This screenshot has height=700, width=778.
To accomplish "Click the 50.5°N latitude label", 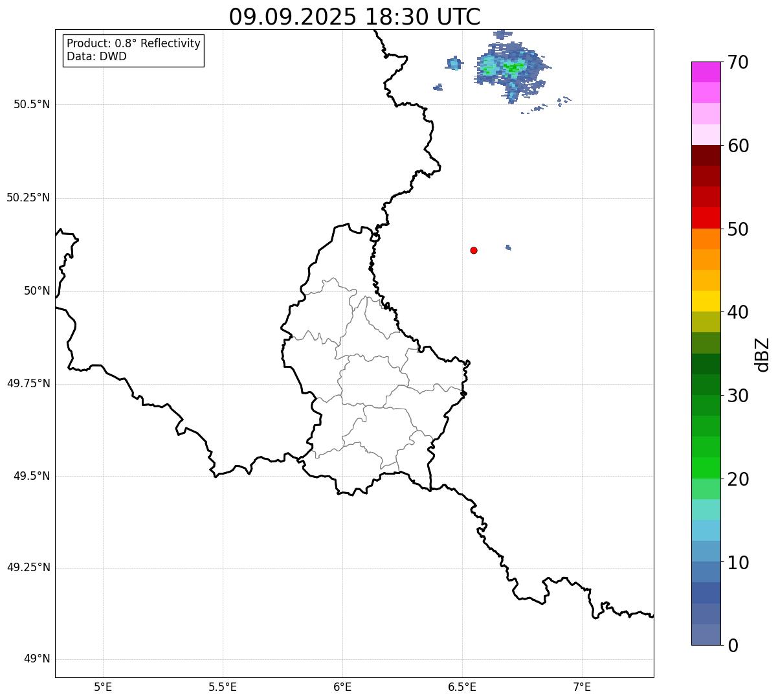I will point(32,104).
